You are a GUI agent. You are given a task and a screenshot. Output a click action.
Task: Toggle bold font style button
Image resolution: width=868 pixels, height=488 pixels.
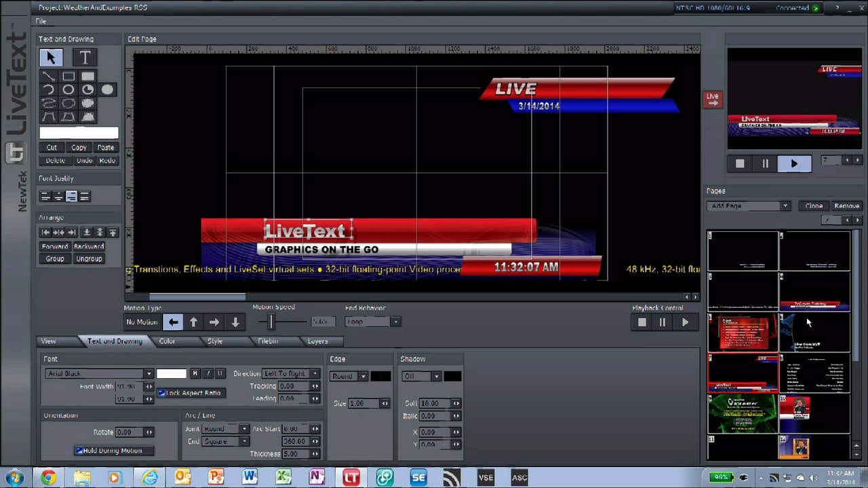(x=195, y=373)
